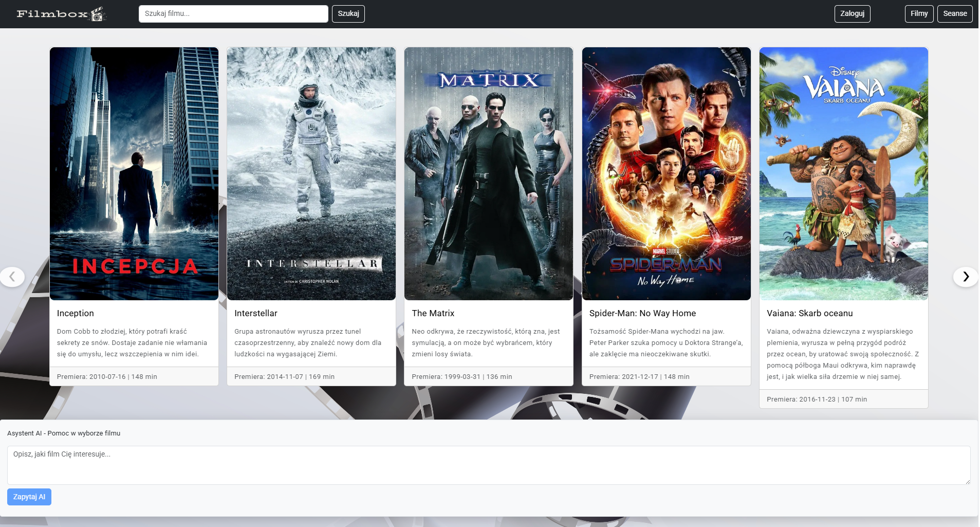Click Interstellar description about astronauts
Image resolution: width=980 pixels, height=527 pixels.
coord(308,342)
